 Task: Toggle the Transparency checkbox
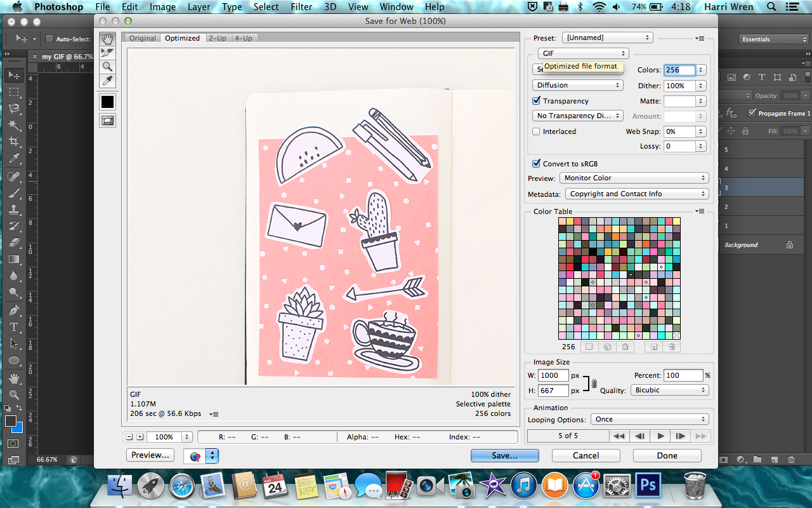pyautogui.click(x=537, y=101)
